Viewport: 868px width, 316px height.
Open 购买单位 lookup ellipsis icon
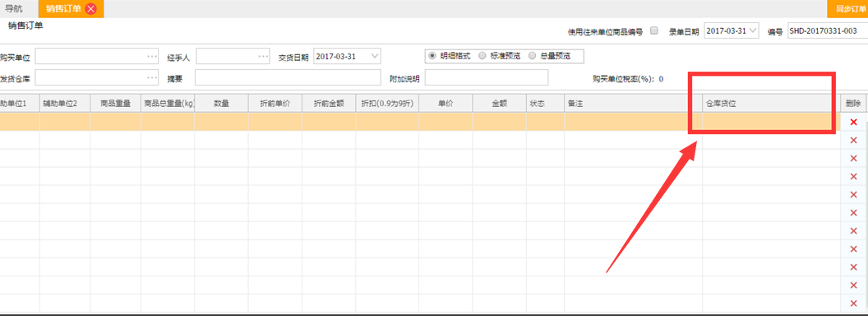152,57
